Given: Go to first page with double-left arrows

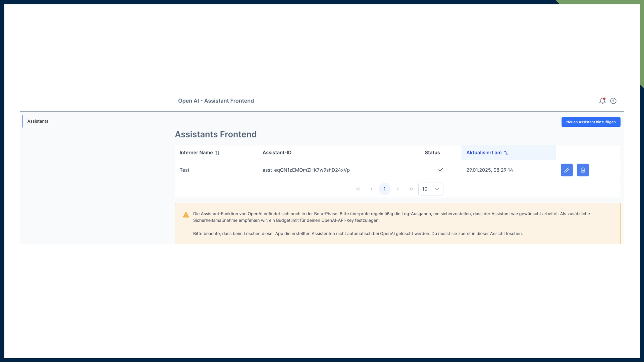Looking at the screenshot, I should (358, 189).
